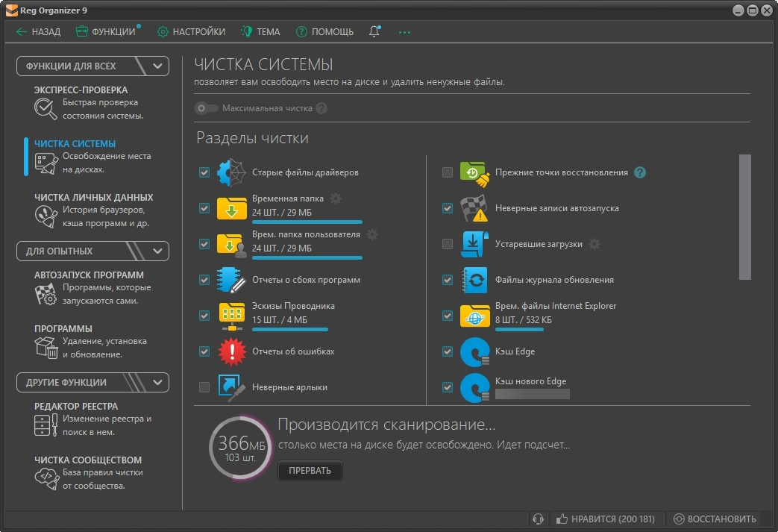Enable the Неверные ярлыки checkbox
This screenshot has height=532, width=778.
(204, 387)
